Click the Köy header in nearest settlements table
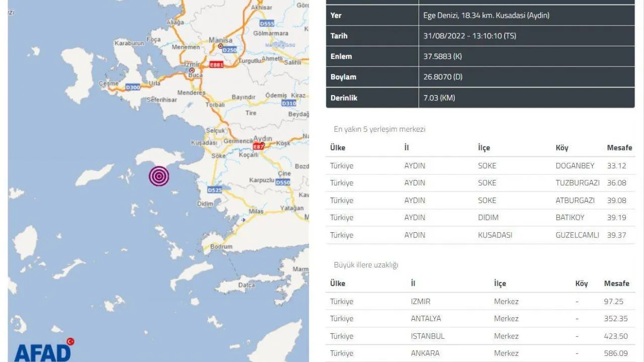Viewport: 644px width, 362px height. click(562, 148)
